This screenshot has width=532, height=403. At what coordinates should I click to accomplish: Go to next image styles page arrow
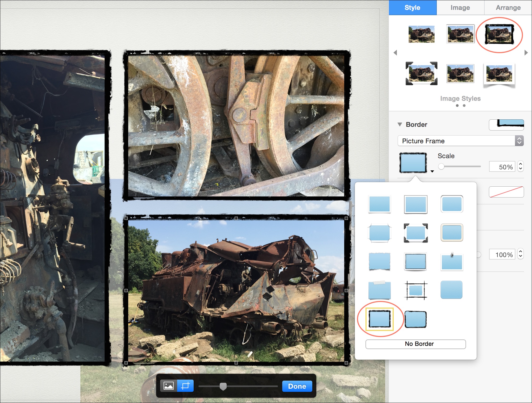click(x=526, y=53)
